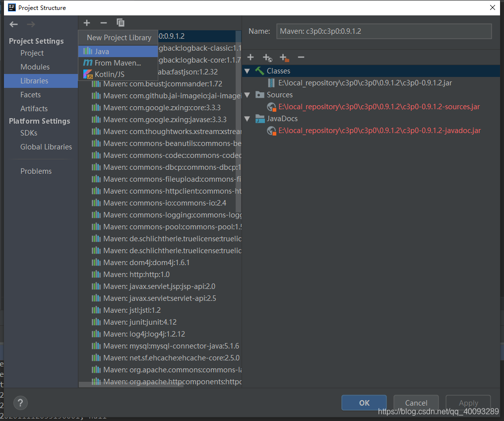Select Maven: commons-httpclient library row
Screen dimensions: 504x421
pyautogui.click(x=160, y=191)
